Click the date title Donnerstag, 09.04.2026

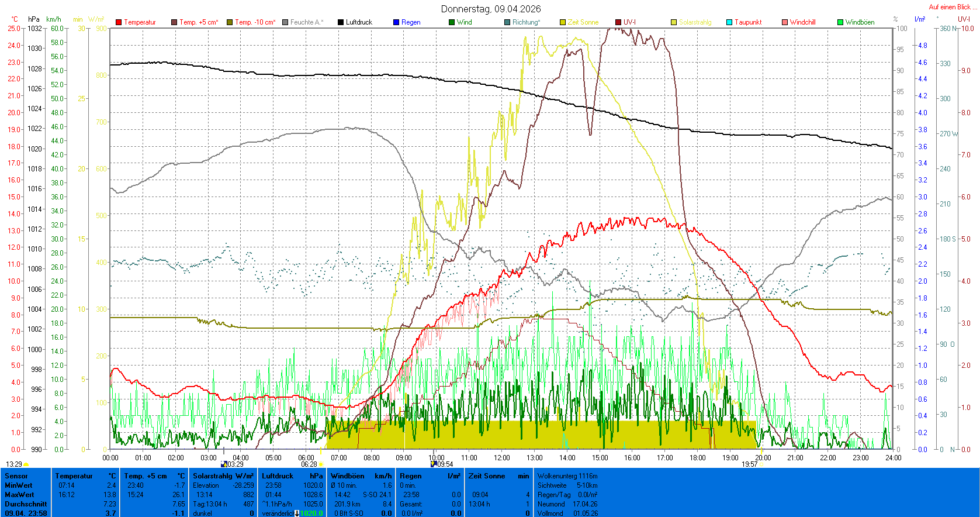pos(490,9)
